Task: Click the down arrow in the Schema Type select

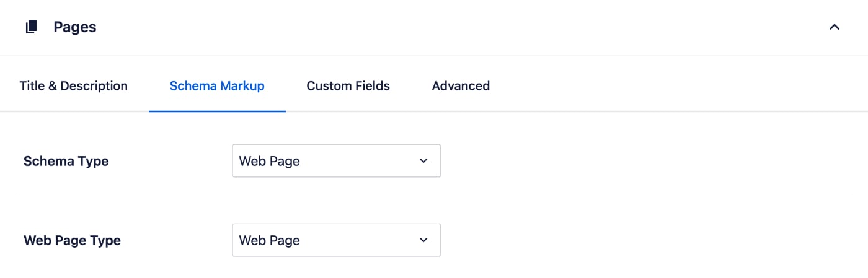Action: pyautogui.click(x=423, y=161)
